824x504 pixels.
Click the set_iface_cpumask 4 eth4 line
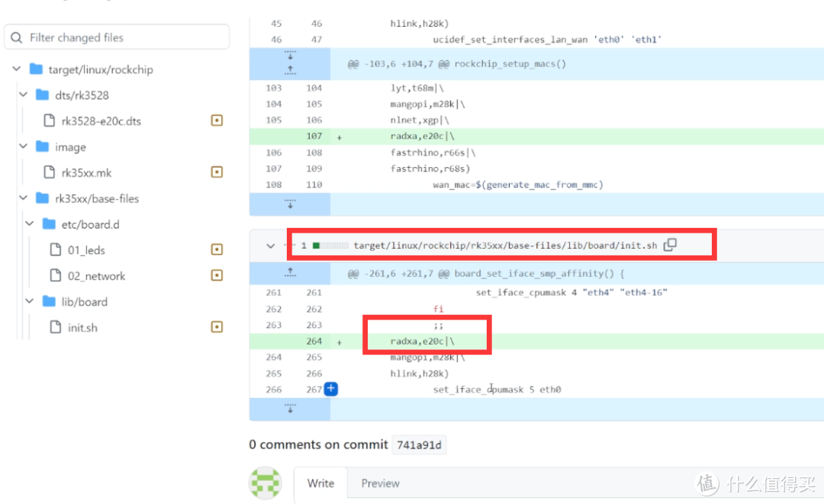click(x=571, y=293)
